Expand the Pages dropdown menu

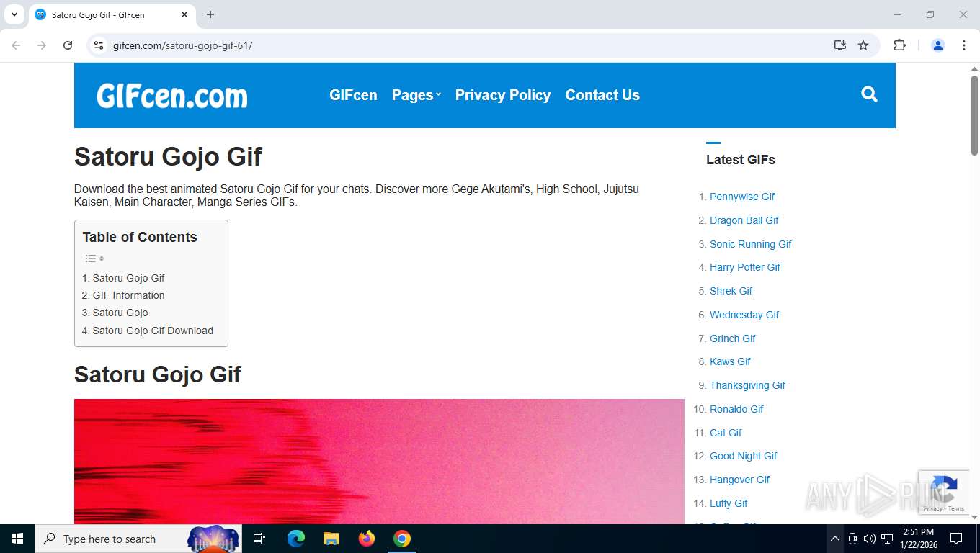tap(416, 95)
